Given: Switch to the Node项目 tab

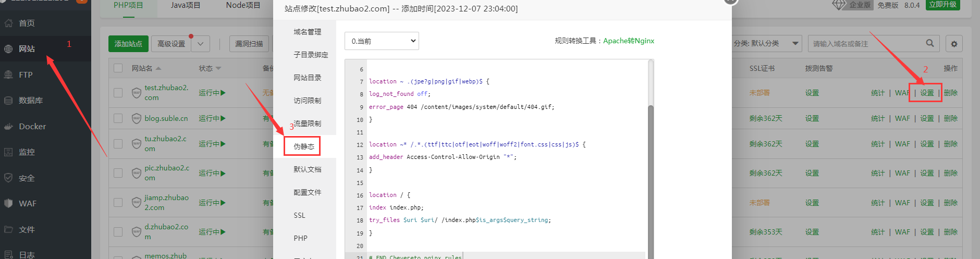Looking at the screenshot, I should coord(243,5).
